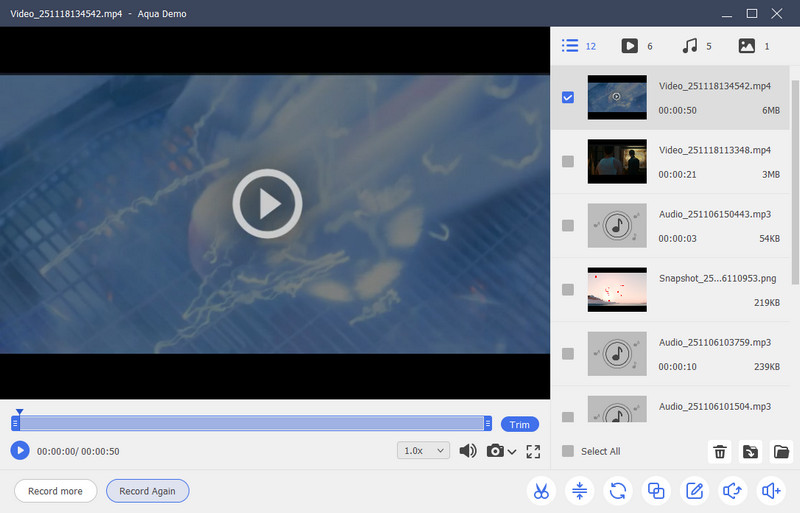Click the middle of the trim timeline bar
The width and height of the screenshot is (800, 513).
tap(252, 423)
